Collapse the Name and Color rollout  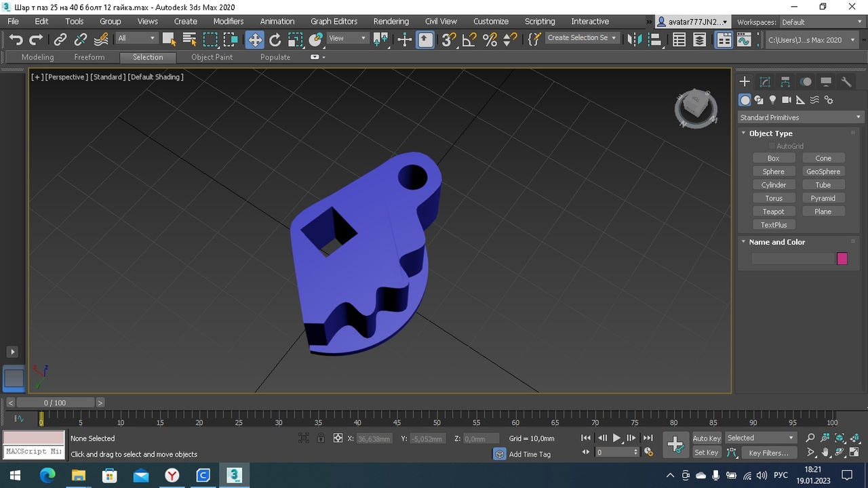point(776,242)
